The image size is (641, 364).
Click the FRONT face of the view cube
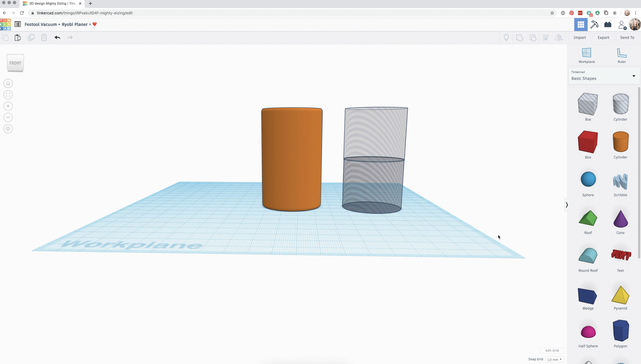tap(15, 63)
